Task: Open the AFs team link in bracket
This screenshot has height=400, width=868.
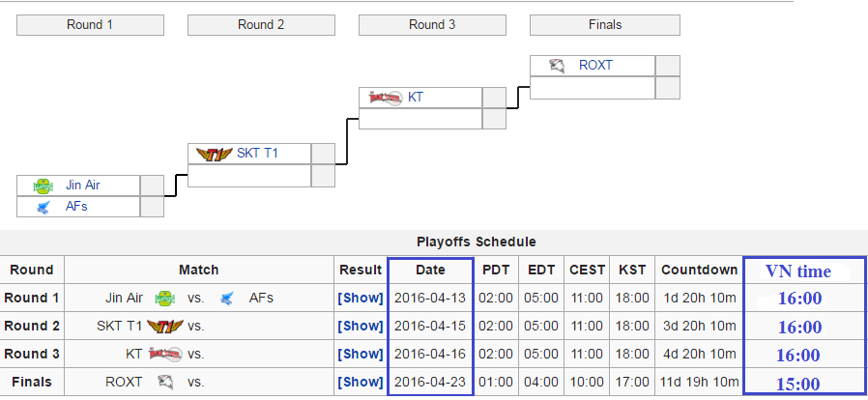Action: coord(76,207)
